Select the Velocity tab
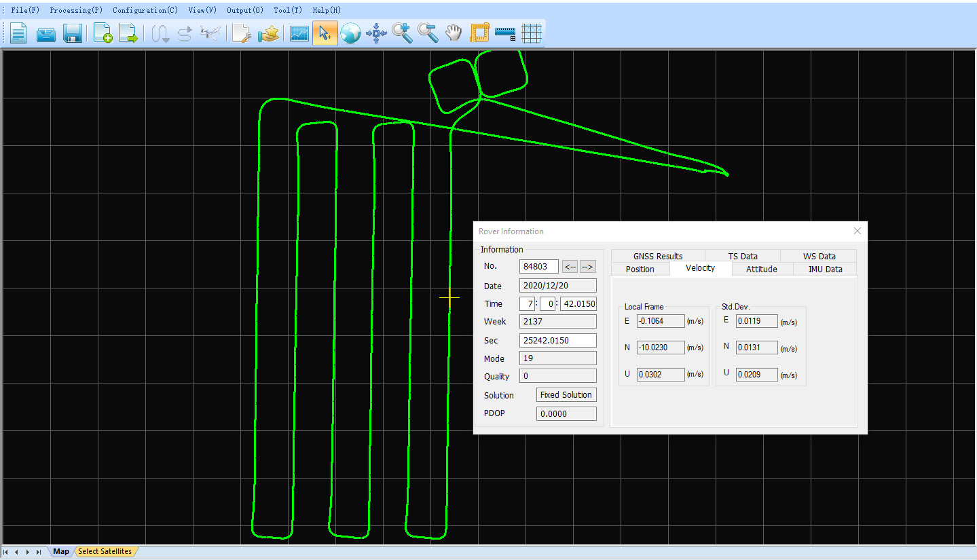Image resolution: width=977 pixels, height=560 pixels. point(700,268)
